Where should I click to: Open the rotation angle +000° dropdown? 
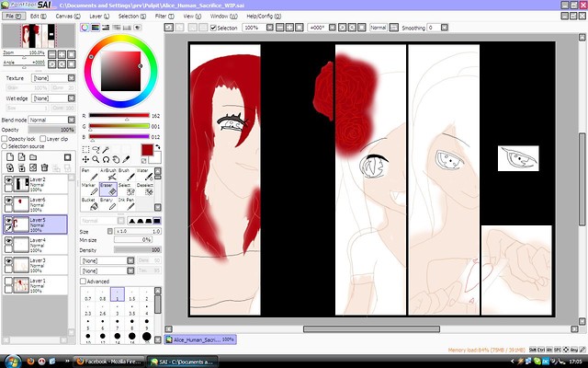click(333, 28)
